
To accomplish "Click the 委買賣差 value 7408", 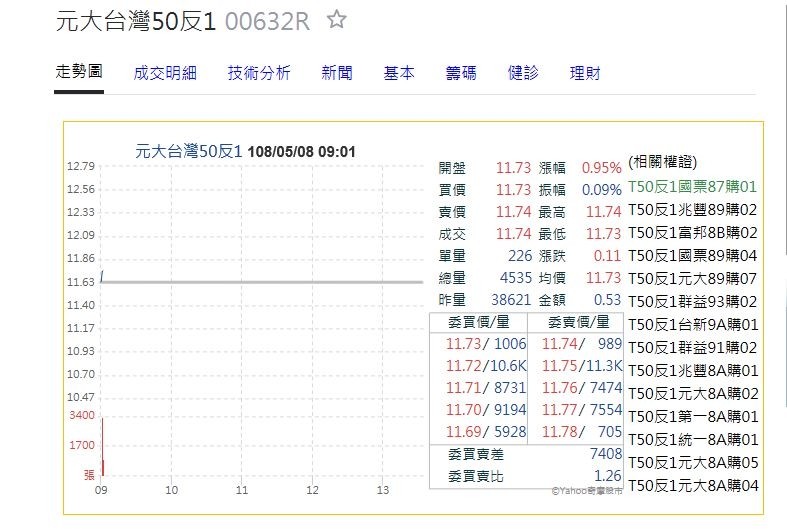I will point(606,454).
